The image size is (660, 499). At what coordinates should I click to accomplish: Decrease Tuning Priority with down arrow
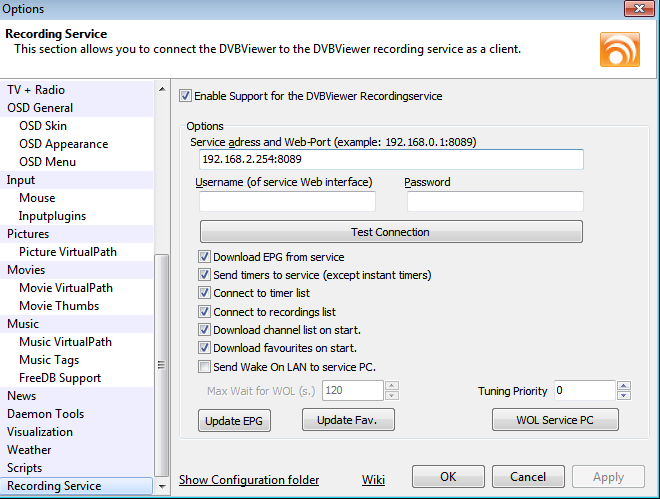[623, 395]
